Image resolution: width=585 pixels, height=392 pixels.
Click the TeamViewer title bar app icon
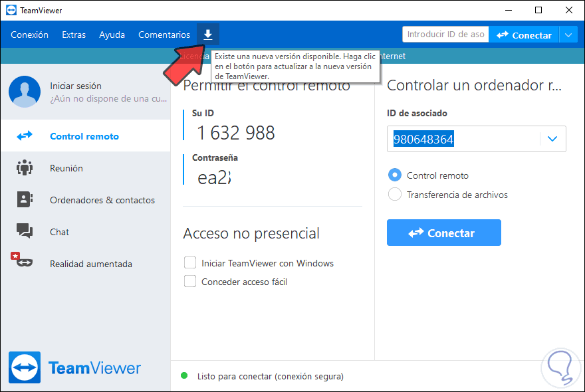11,10
